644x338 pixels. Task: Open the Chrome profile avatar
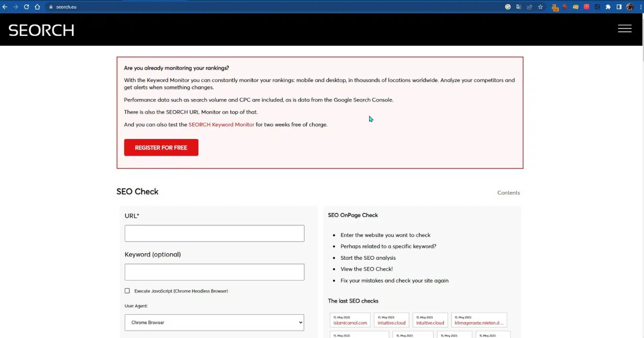630,7
